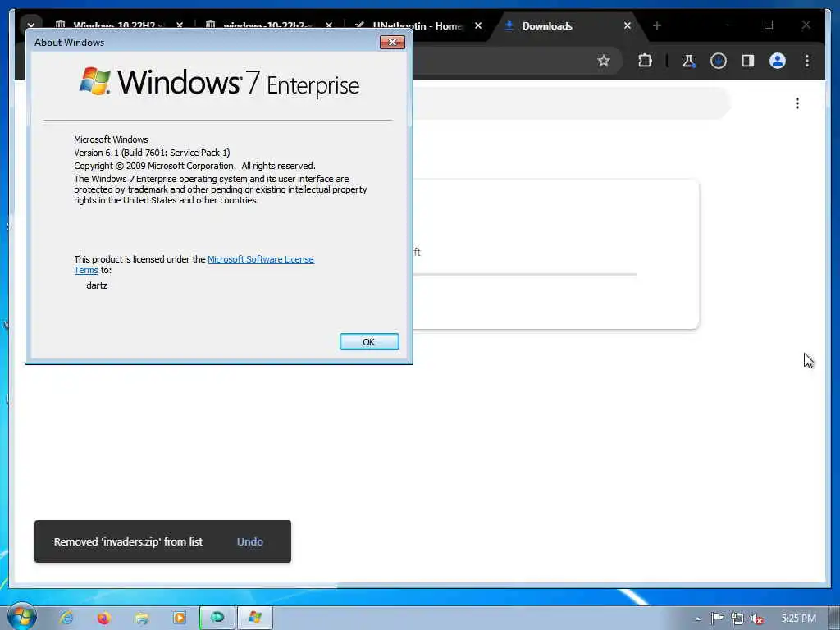This screenshot has height=630, width=840.
Task: Open the Chrome profile avatar
Action: pyautogui.click(x=778, y=61)
